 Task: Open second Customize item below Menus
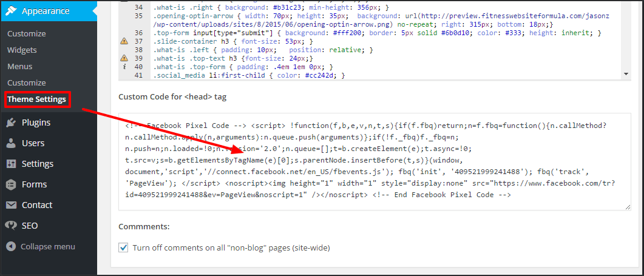tap(27, 83)
